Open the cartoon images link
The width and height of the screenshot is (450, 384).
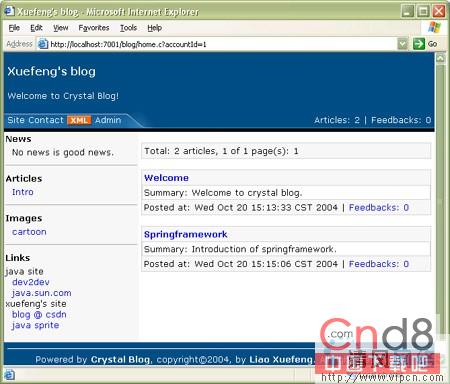[29, 232]
